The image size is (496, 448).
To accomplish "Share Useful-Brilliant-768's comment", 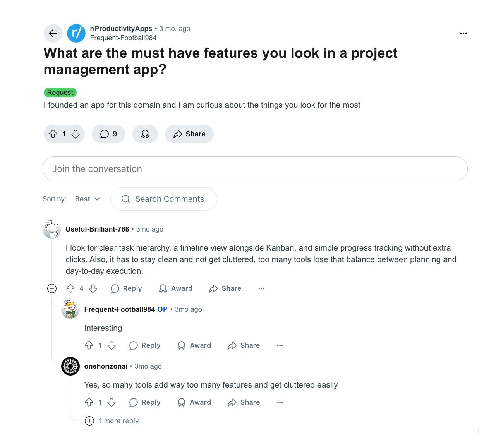I will pos(225,288).
